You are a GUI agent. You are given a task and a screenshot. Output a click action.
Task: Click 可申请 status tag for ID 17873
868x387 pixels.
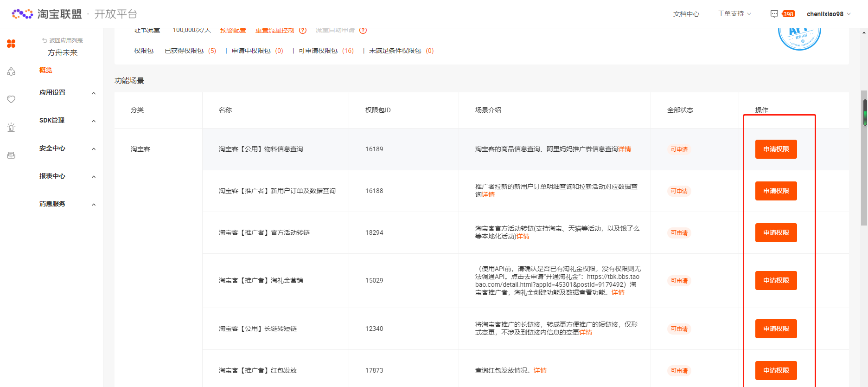pyautogui.click(x=679, y=370)
